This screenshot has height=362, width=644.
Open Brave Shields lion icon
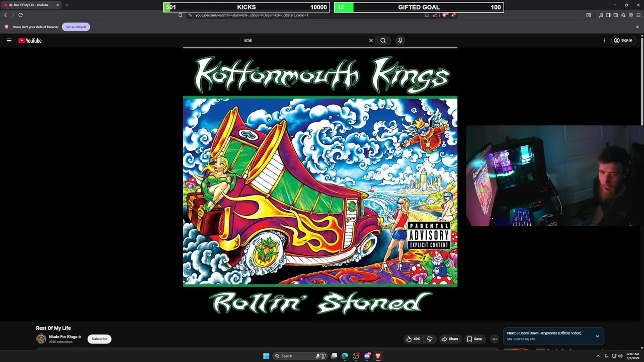[445, 15]
